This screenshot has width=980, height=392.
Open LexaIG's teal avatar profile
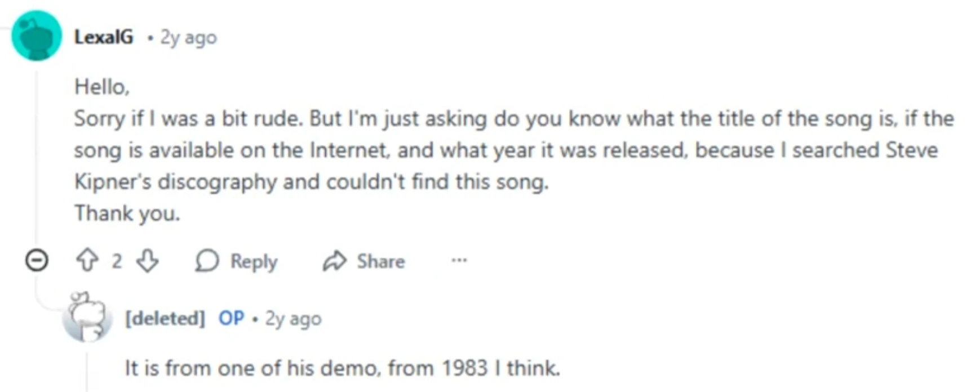[37, 35]
